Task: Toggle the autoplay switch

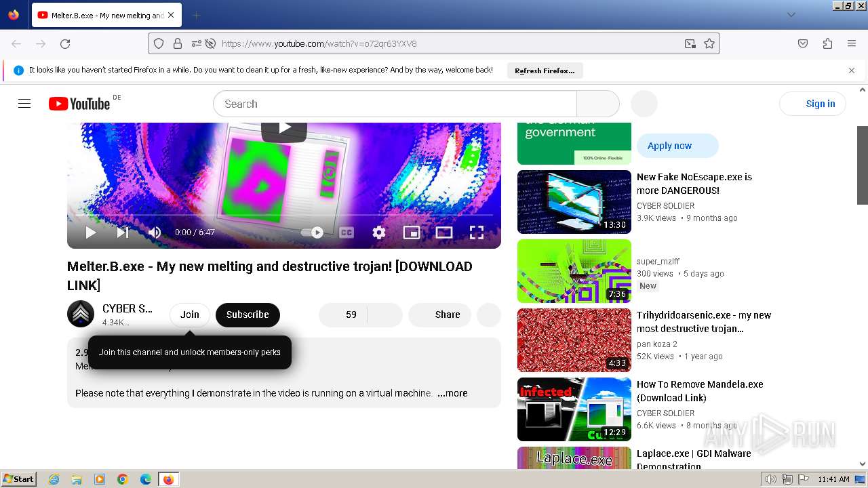Action: pyautogui.click(x=313, y=232)
